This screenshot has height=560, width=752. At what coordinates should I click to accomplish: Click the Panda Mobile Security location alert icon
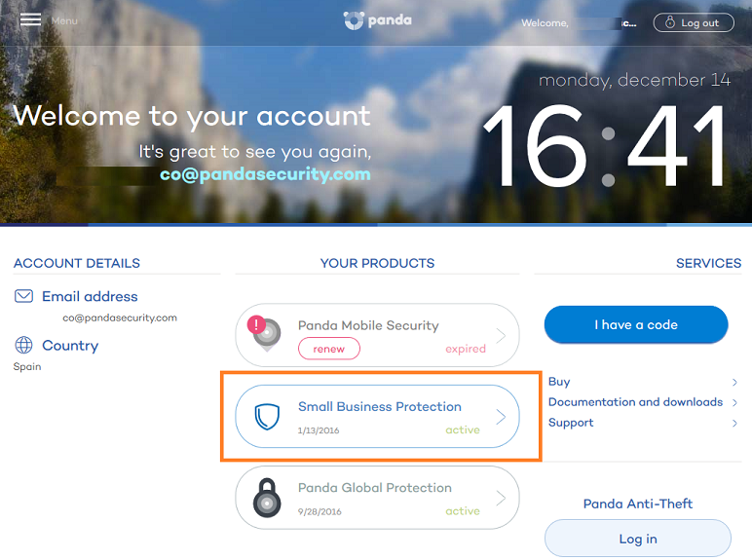[x=264, y=333]
